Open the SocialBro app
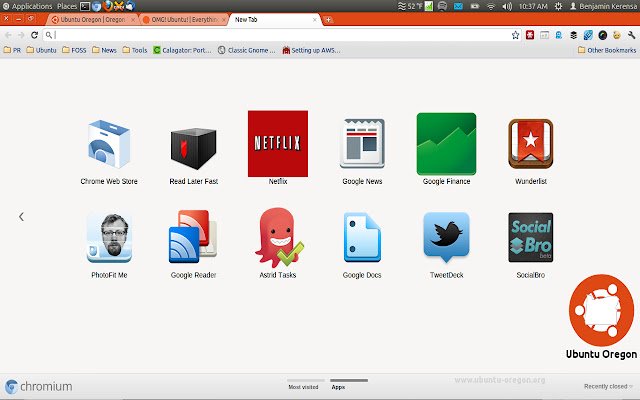 pyautogui.click(x=531, y=238)
